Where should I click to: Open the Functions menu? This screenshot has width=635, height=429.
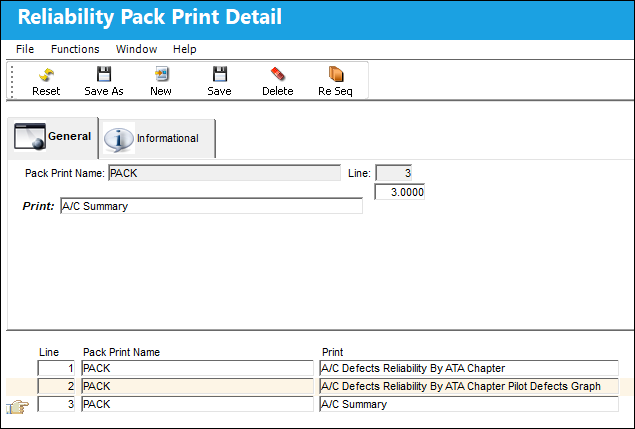pos(75,49)
